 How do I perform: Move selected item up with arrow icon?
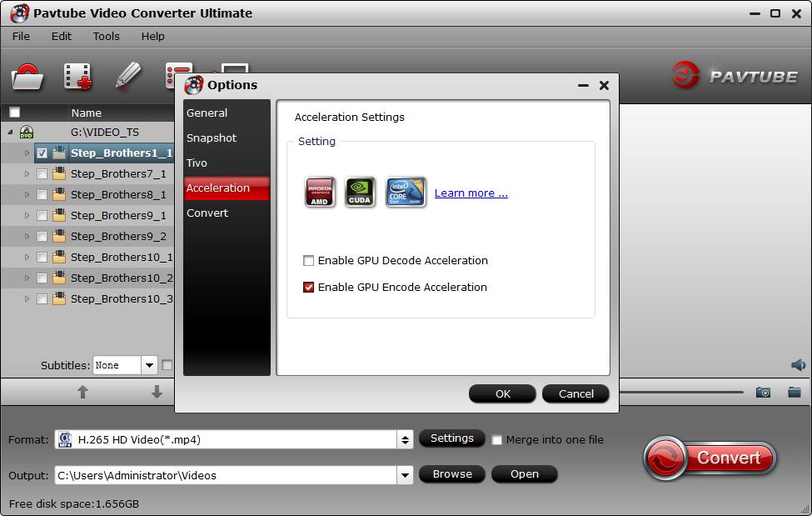82,392
